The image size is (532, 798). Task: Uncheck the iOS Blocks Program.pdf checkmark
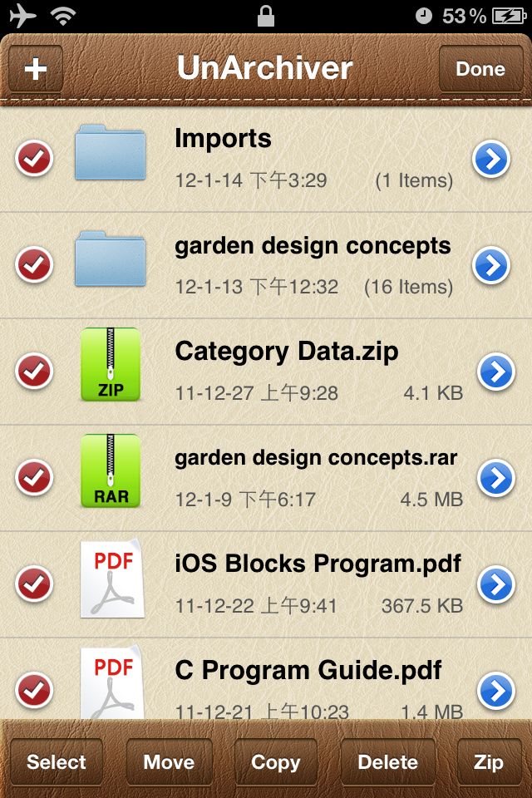(x=34, y=584)
